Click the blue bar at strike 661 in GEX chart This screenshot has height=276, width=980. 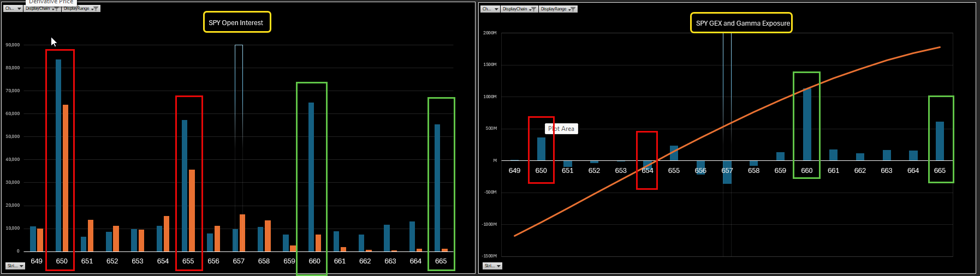point(833,155)
